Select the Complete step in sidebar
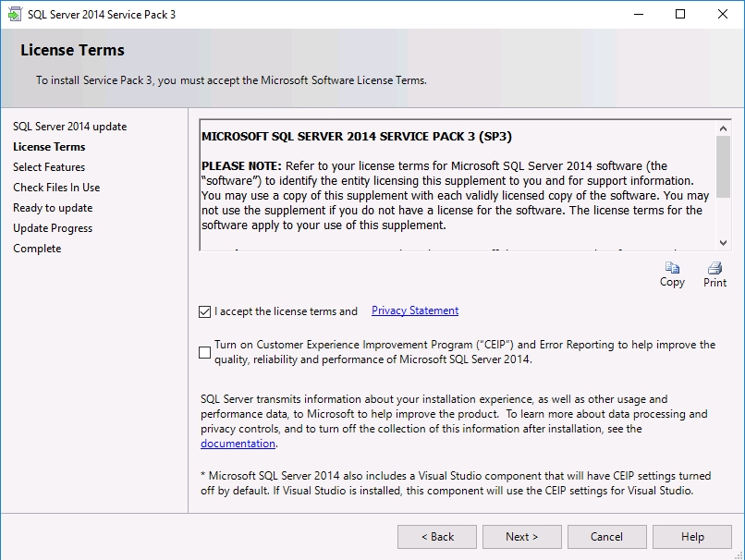This screenshot has height=560, width=745. [37, 249]
